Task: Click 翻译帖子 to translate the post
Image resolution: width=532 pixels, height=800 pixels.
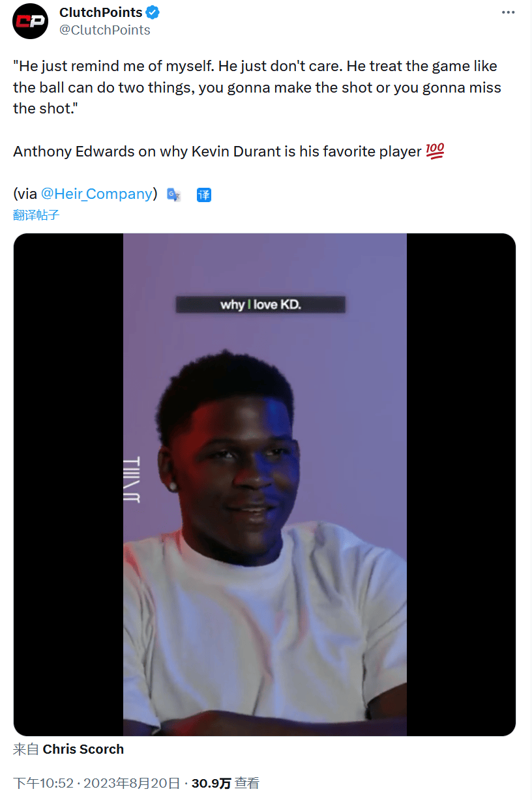Action: [37, 215]
